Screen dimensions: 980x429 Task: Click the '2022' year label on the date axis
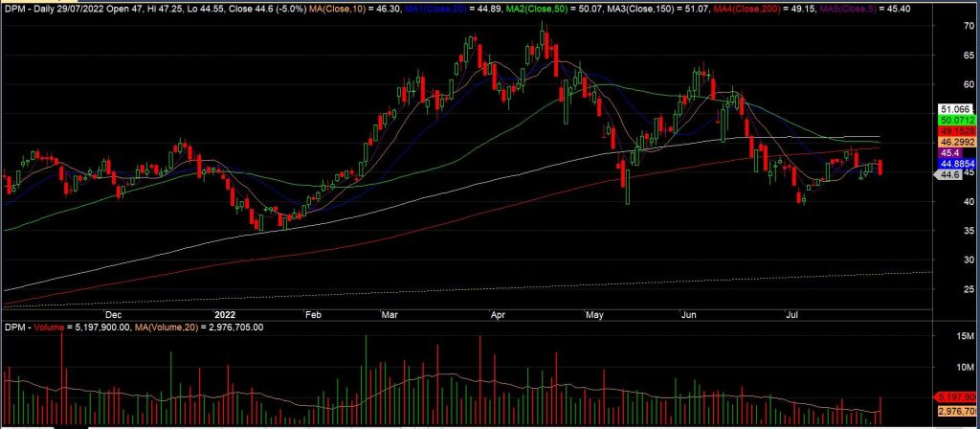(x=224, y=314)
